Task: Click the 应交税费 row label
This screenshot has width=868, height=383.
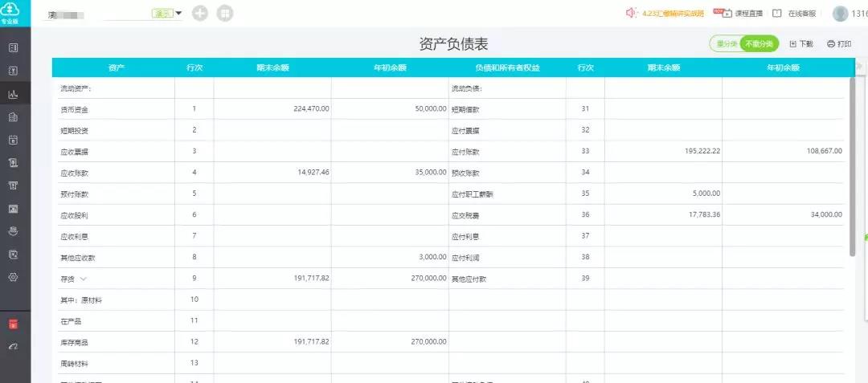Action: pos(465,215)
